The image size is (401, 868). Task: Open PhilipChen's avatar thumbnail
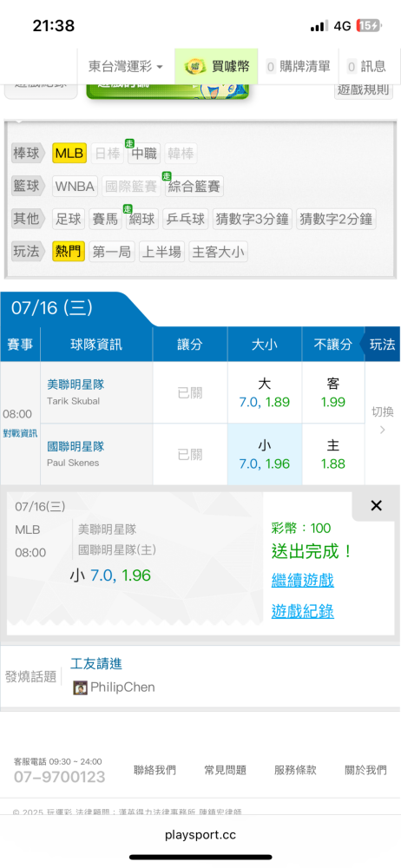tap(81, 688)
